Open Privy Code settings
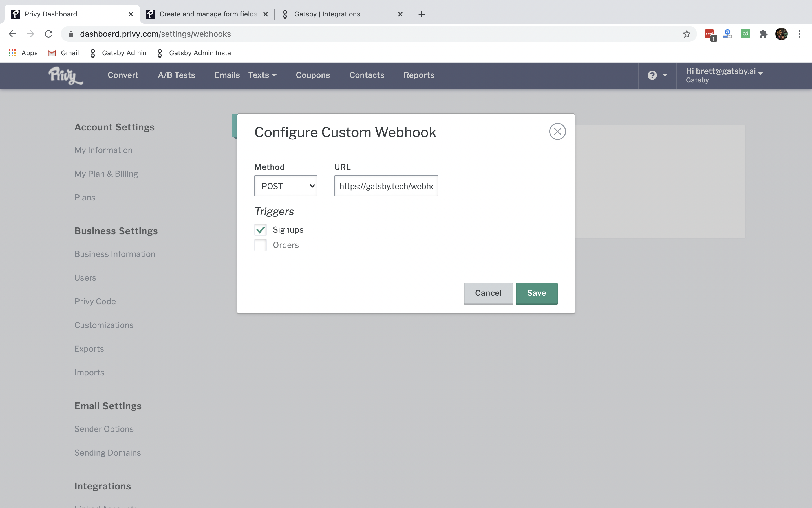 click(x=95, y=301)
